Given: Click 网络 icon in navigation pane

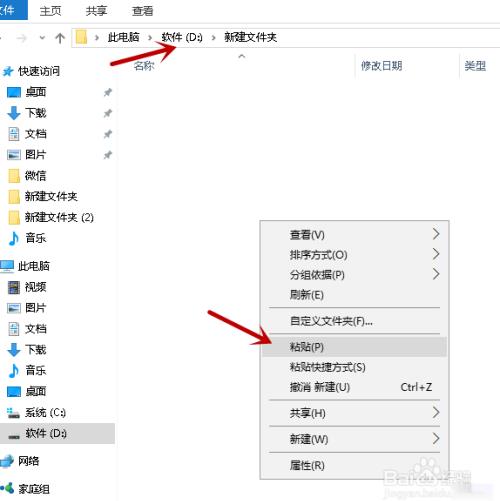Looking at the screenshot, I should point(7,461).
